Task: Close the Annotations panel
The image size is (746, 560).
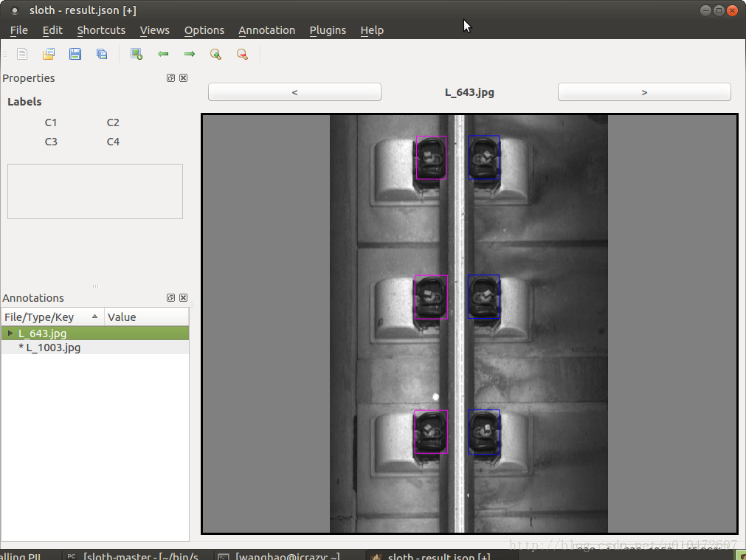Action: pyautogui.click(x=183, y=298)
